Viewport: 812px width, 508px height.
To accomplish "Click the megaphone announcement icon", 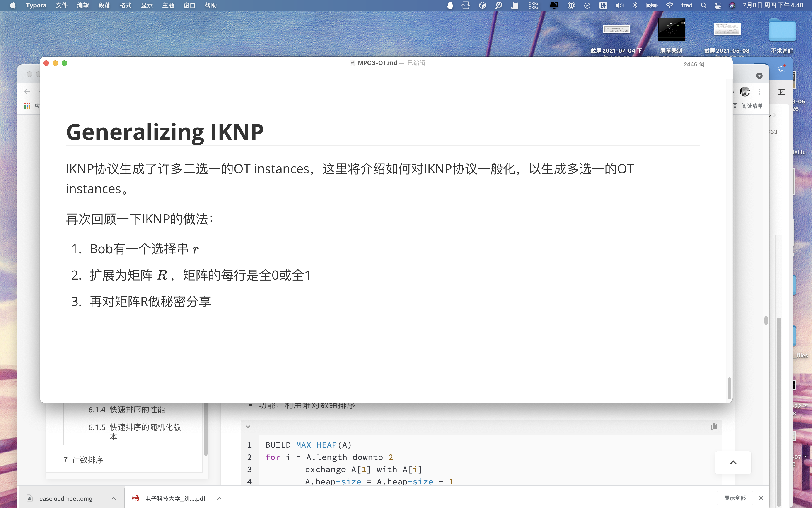I will 782,68.
